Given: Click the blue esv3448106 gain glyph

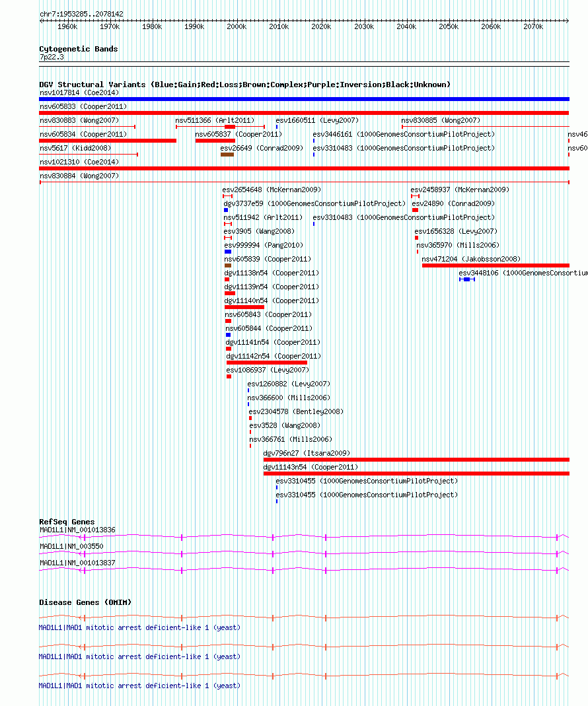Looking at the screenshot, I should [467, 279].
